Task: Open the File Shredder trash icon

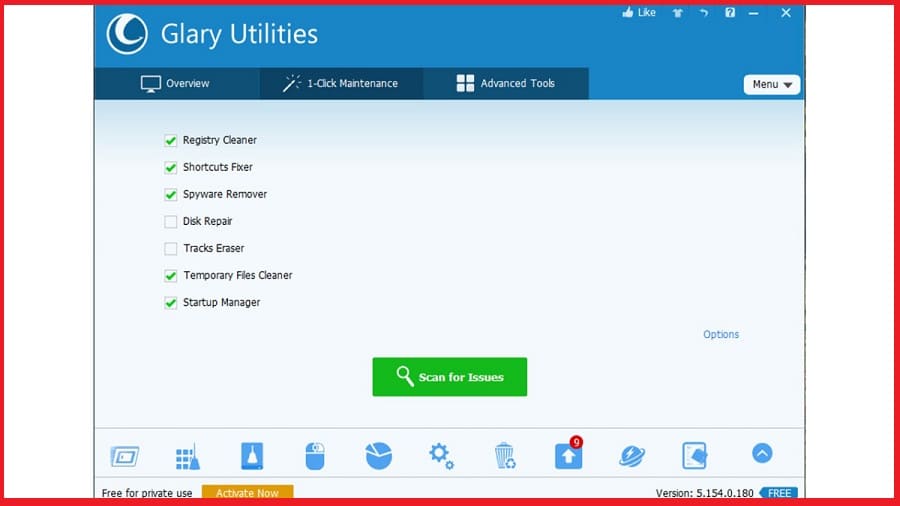Action: pos(505,456)
